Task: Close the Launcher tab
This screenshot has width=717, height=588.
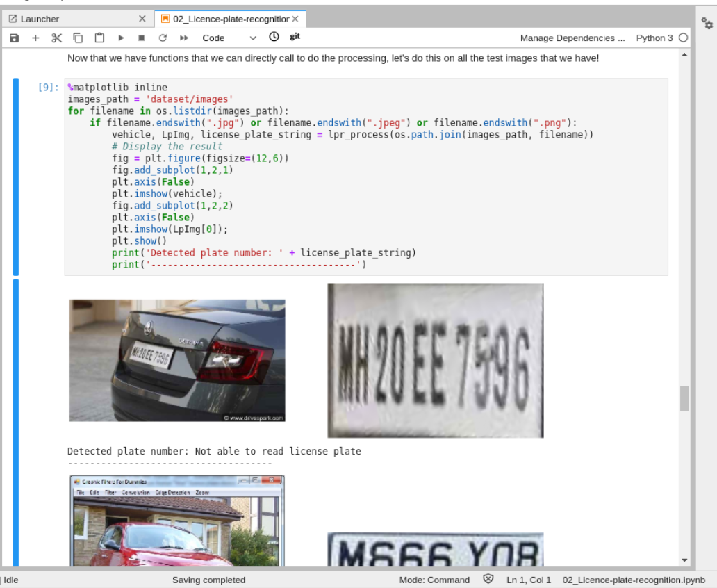Action: tap(142, 19)
